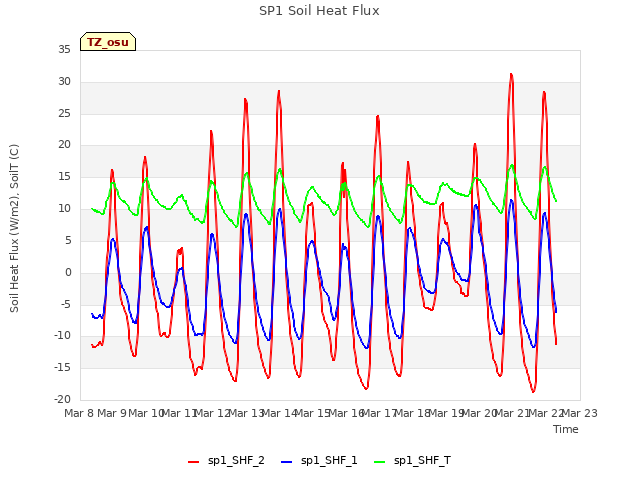This screenshot has width=640, height=480.
Task: Toggle sp1_SHF_1 legend entry
Action: click(319, 461)
